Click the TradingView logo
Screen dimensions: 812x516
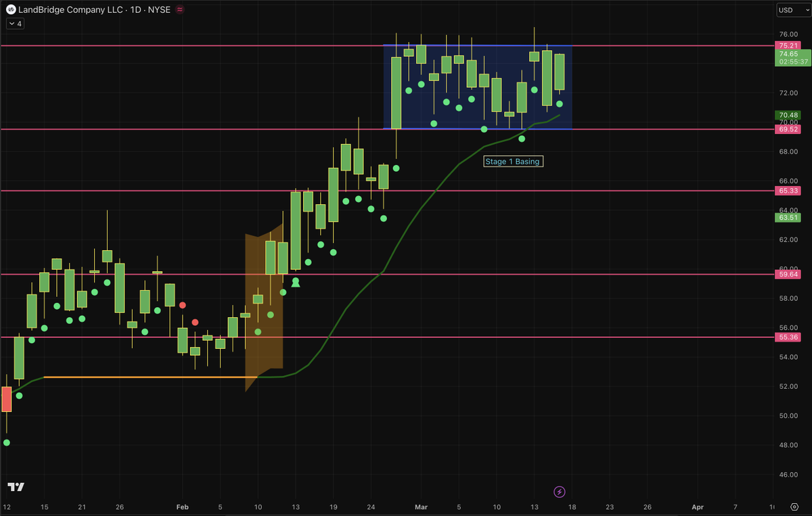[x=17, y=487]
